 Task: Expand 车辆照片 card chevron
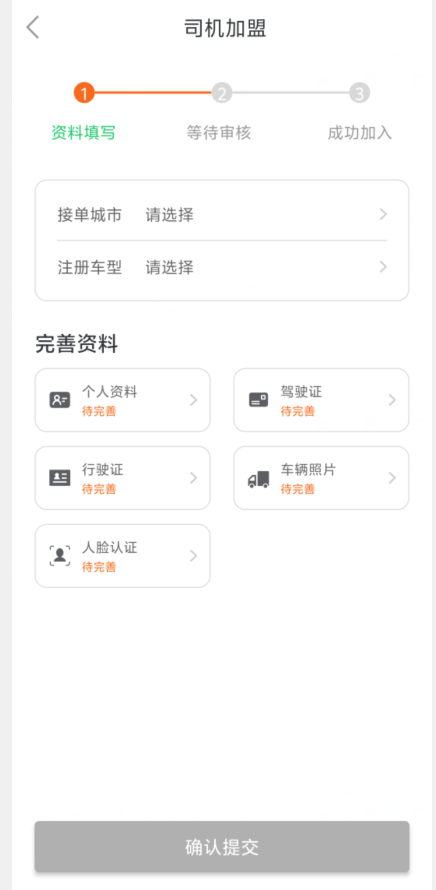(x=392, y=478)
